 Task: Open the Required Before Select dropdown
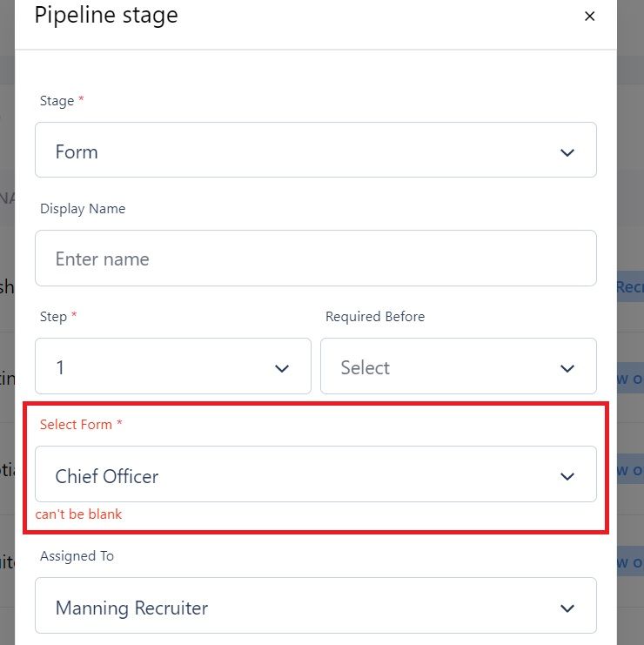458,366
